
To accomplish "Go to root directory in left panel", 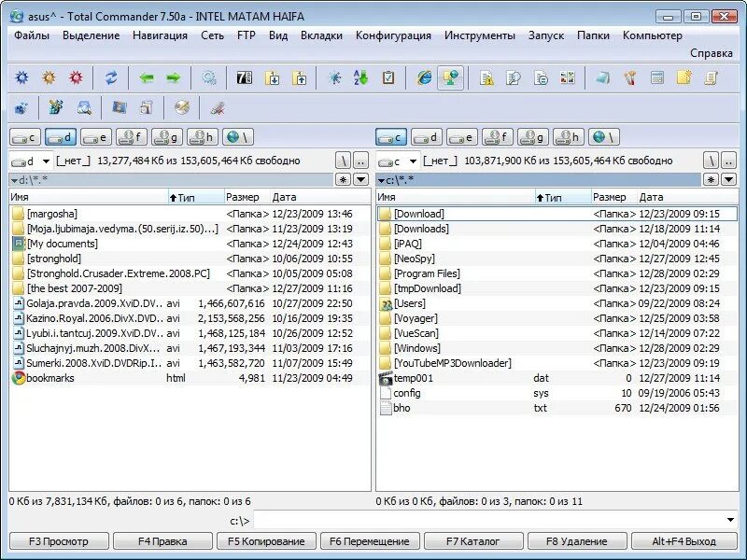I will pyautogui.click(x=343, y=161).
